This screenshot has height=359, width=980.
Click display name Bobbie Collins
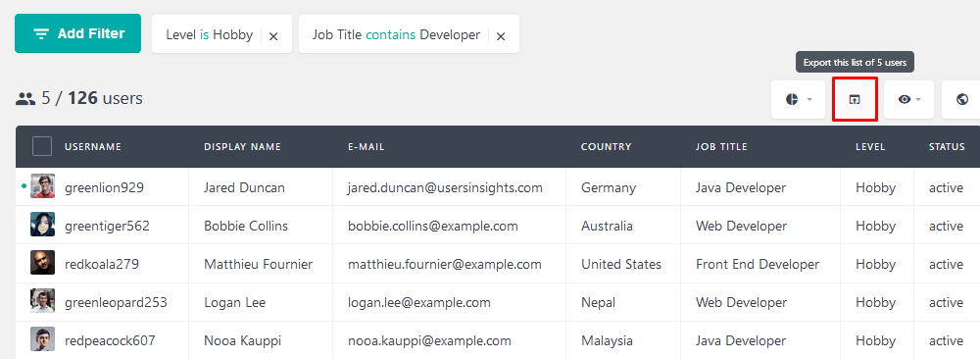point(246,226)
